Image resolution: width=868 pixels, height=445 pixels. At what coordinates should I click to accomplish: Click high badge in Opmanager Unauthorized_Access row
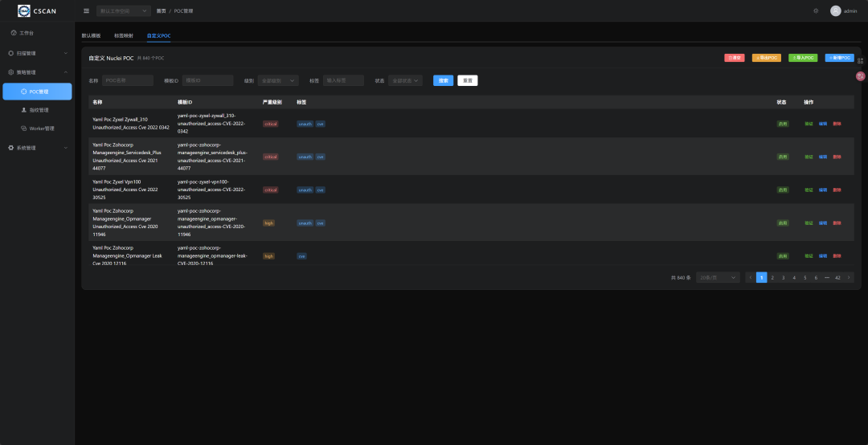pos(268,223)
